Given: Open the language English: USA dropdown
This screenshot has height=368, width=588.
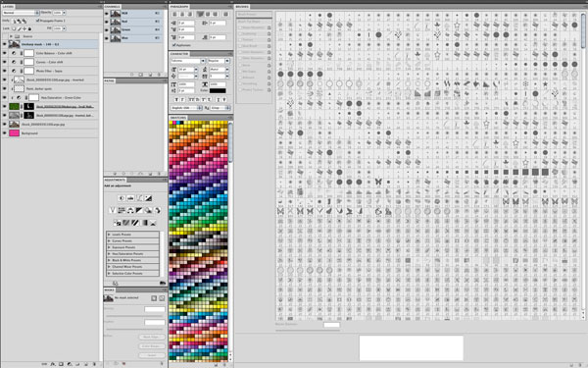Looking at the screenshot, I should click(x=187, y=108).
